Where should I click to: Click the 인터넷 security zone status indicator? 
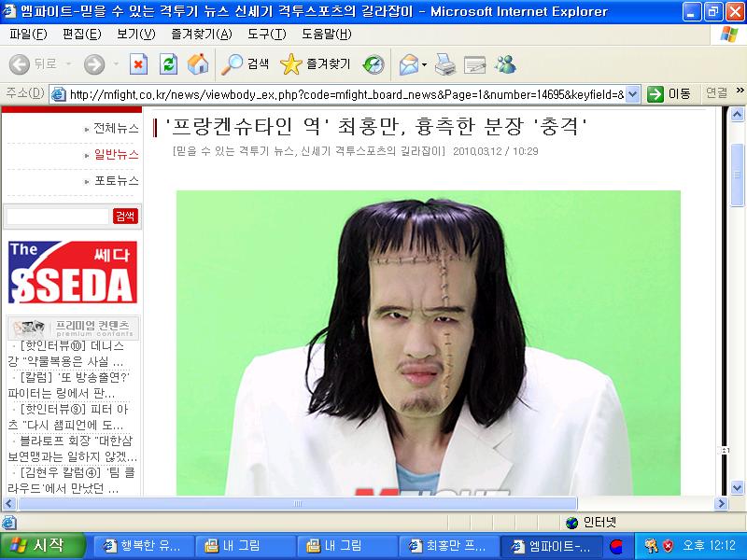click(x=591, y=523)
